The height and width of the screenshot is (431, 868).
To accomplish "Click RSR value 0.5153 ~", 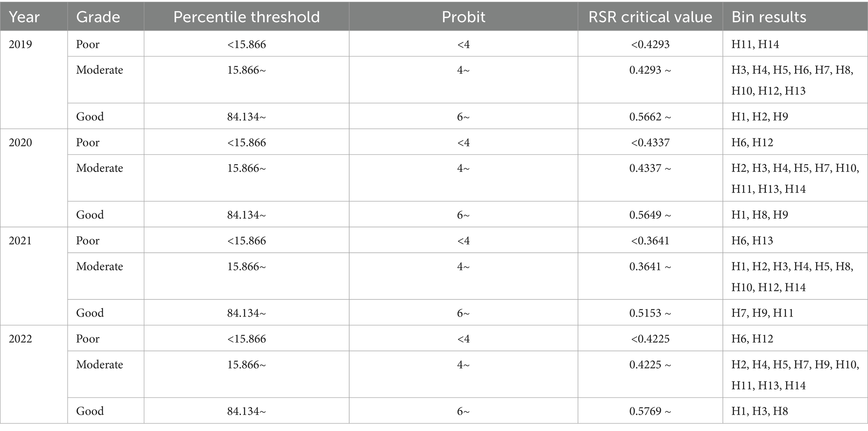I will pyautogui.click(x=650, y=313).
